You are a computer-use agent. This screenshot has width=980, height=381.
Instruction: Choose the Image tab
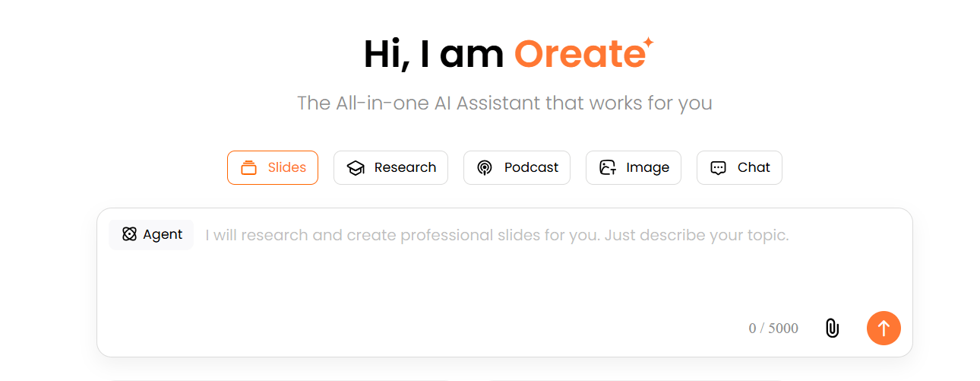pos(647,167)
